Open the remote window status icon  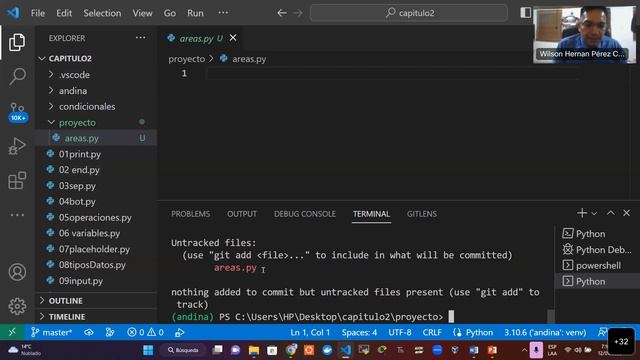pyautogui.click(x=12, y=332)
